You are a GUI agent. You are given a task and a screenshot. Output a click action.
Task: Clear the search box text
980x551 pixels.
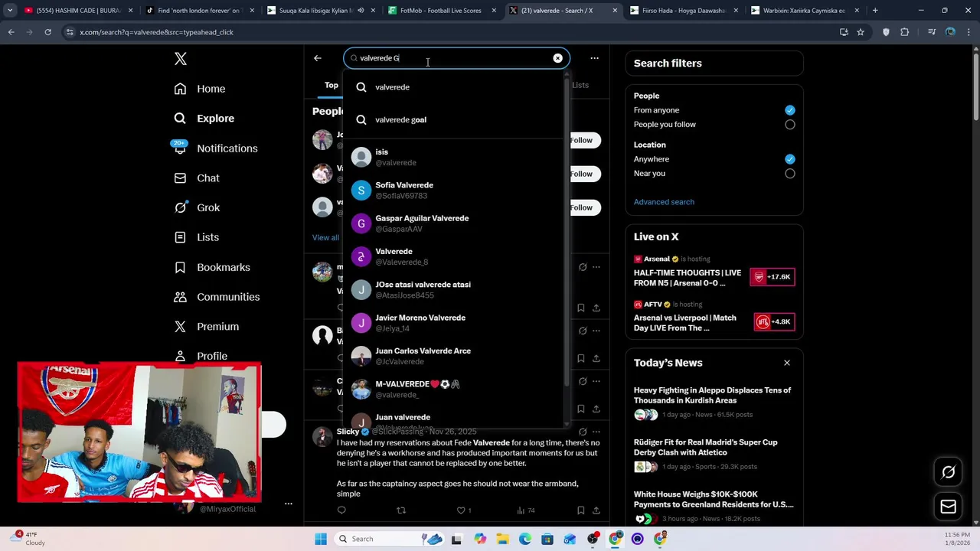tap(557, 58)
